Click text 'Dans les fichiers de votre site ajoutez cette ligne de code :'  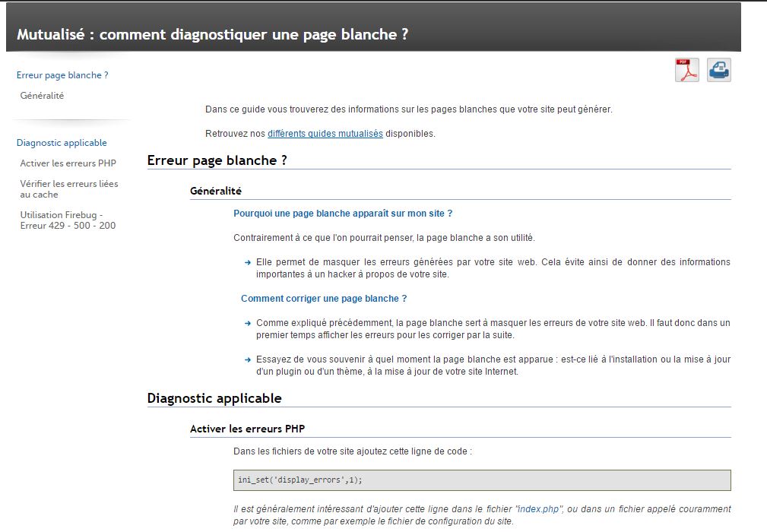tap(353, 451)
